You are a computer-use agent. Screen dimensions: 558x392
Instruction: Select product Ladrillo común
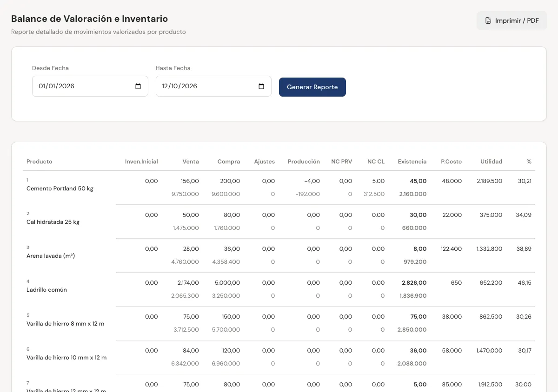(46, 290)
